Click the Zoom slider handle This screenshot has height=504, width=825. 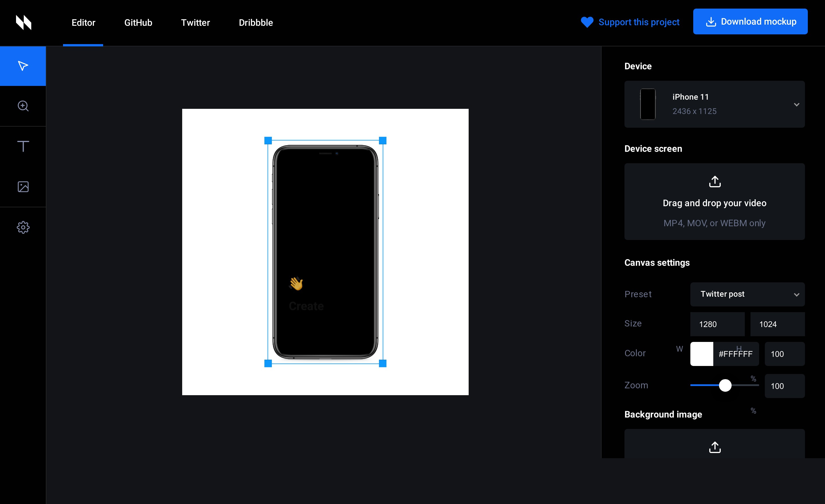click(725, 385)
